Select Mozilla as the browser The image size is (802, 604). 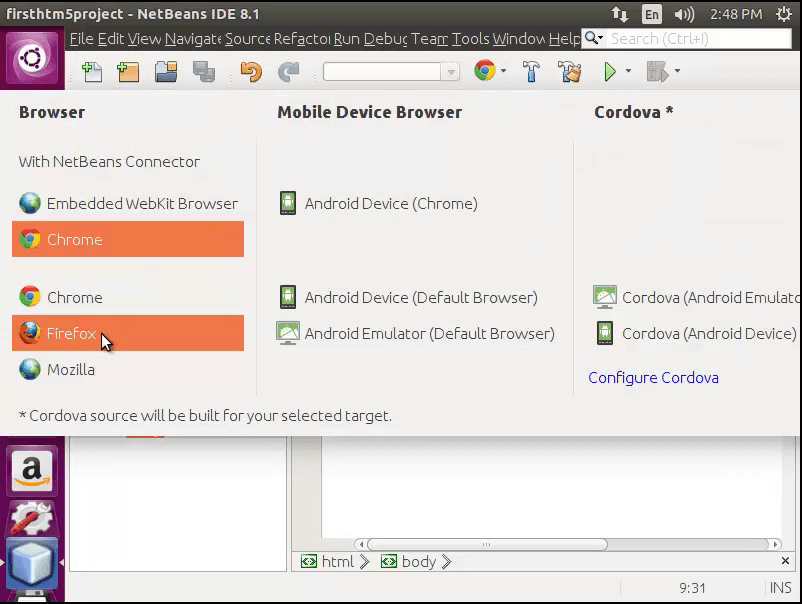[x=128, y=369]
